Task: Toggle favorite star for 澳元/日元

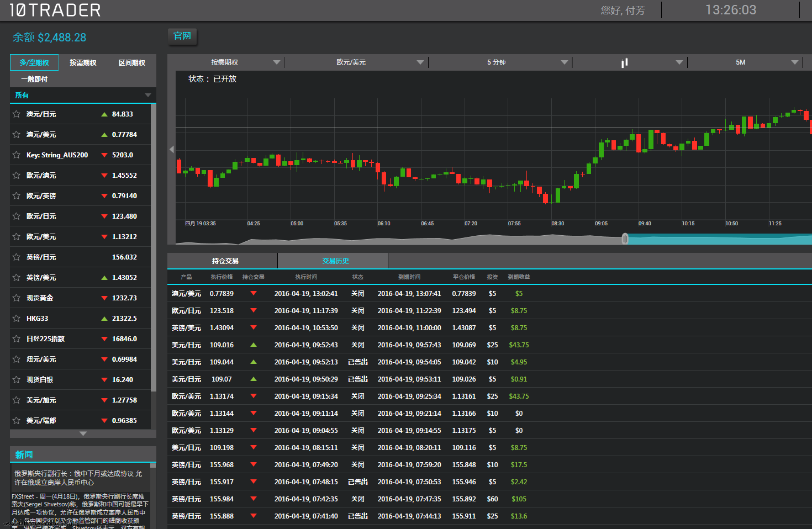Action: (17, 114)
